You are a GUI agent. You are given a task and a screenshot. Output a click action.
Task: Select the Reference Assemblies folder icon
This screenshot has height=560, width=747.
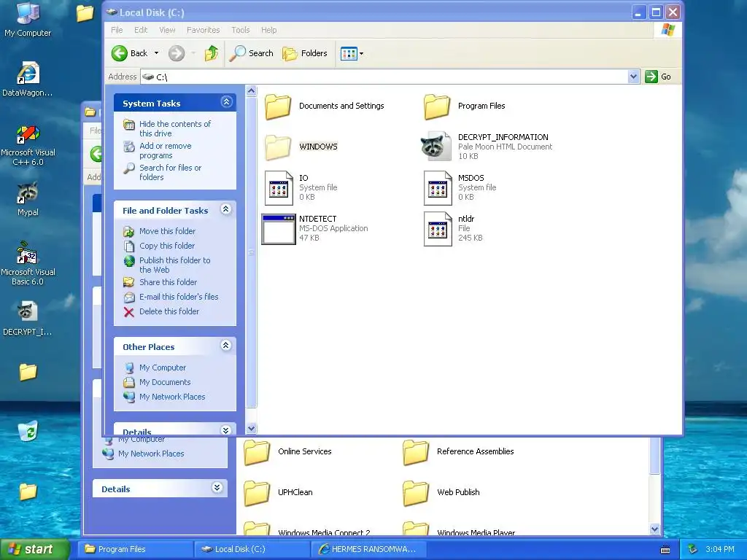(416, 452)
